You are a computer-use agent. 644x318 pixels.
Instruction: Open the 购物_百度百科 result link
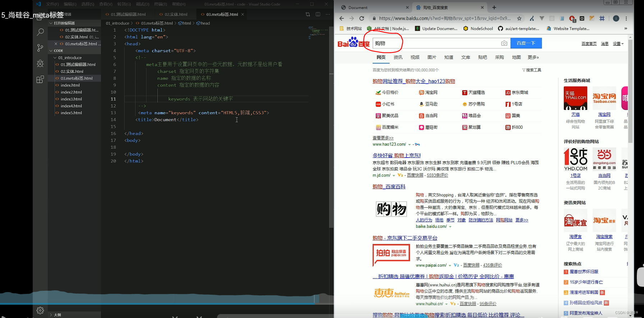(389, 186)
